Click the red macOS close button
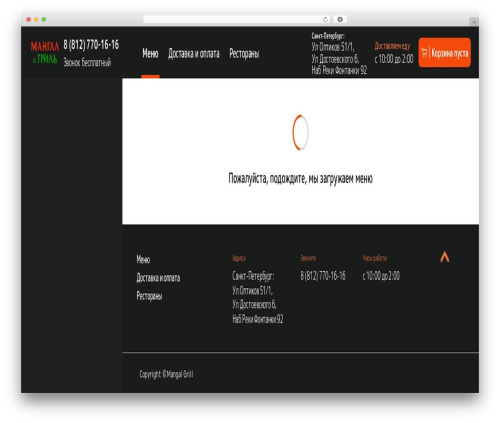The width and height of the screenshot is (500, 423). click(x=29, y=19)
